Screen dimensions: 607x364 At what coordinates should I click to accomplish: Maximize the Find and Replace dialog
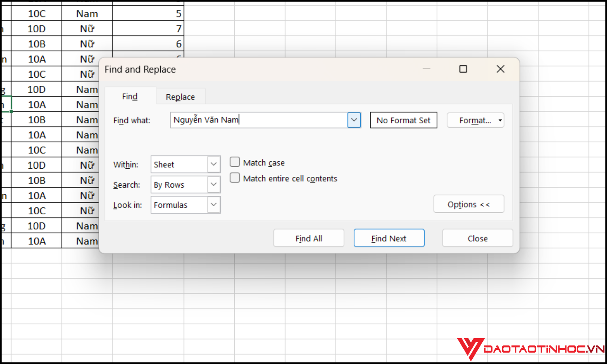[x=463, y=69]
